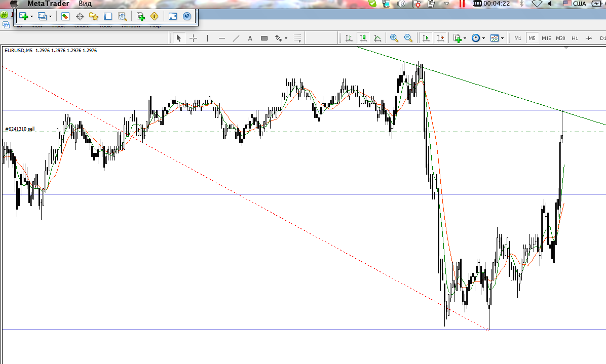Select the #6241310 sell order label
Image resolution: width=606 pixels, height=364 pixels.
tap(20, 129)
